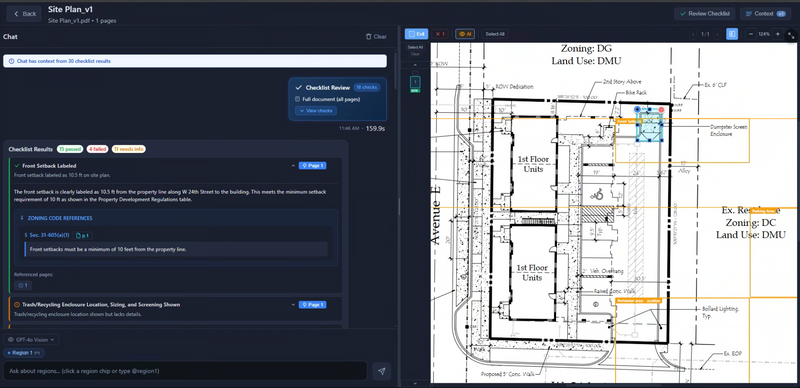Filter results by 15 passed badge
Image resolution: width=800 pixels, height=388 pixels.
(70, 149)
